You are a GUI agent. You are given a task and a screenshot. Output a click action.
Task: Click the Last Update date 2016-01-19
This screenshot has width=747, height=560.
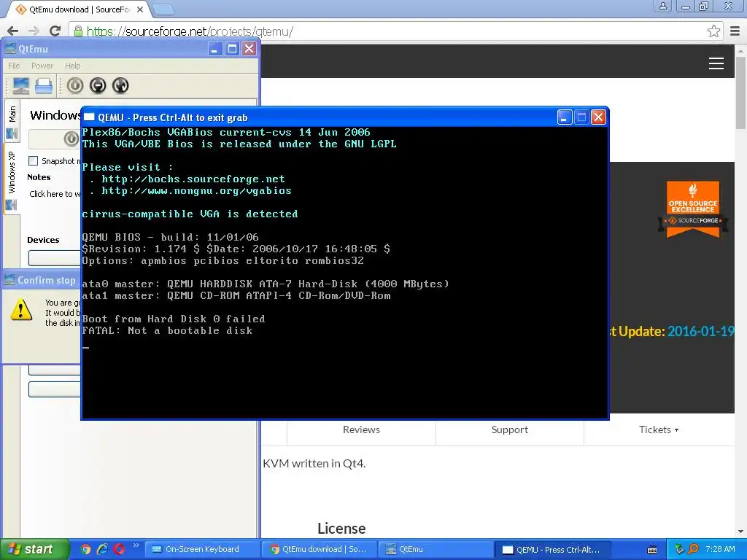point(701,332)
